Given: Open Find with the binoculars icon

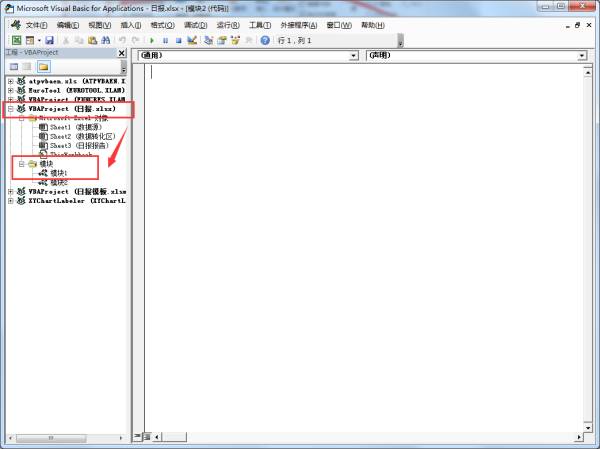Looking at the screenshot, I should point(106,40).
